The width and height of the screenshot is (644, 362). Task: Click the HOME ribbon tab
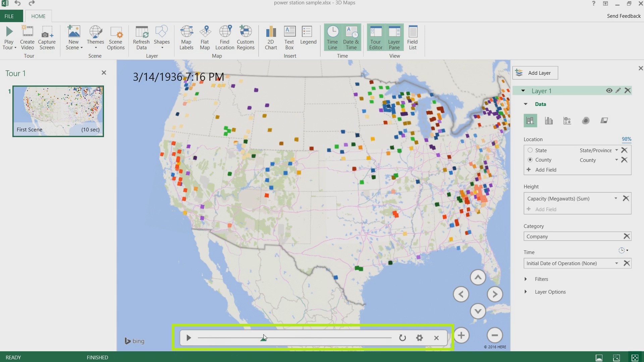click(x=38, y=16)
